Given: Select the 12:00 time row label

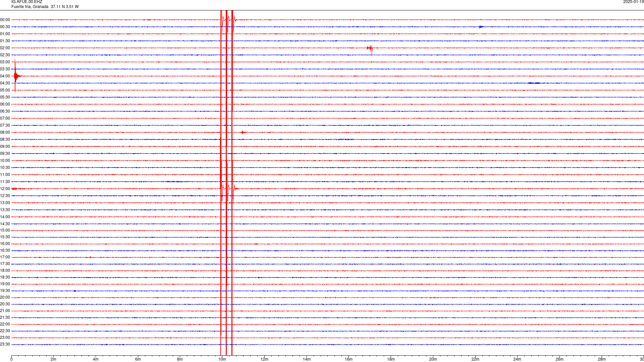Looking at the screenshot, I should (x=5, y=189).
